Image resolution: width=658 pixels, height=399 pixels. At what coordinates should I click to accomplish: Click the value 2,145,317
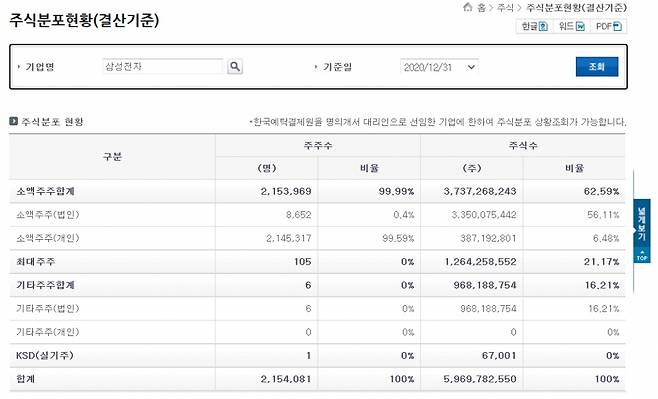(289, 238)
